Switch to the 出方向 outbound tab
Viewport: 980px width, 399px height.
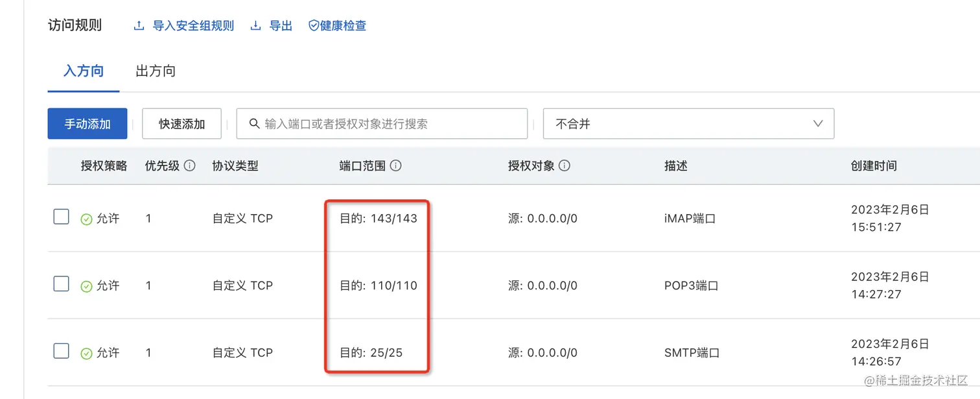[x=156, y=71]
